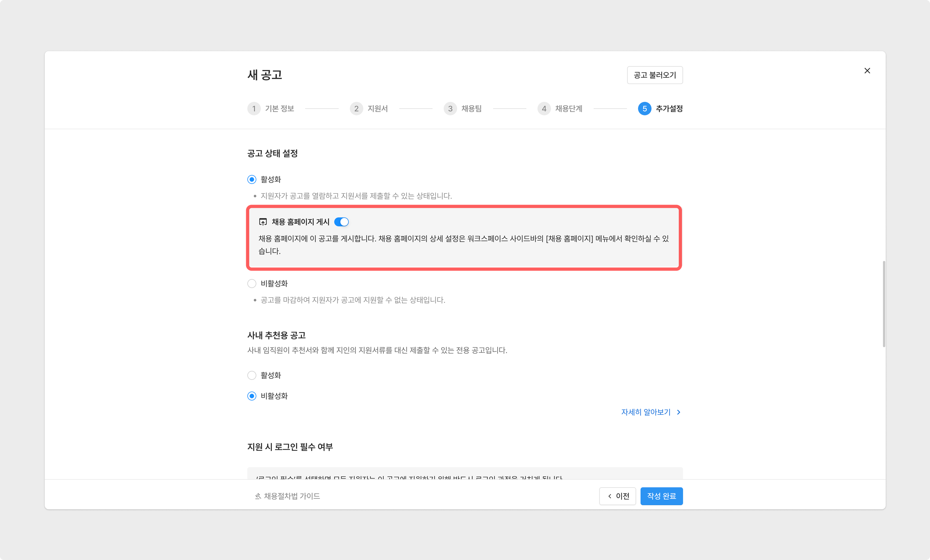Select 비활성화 under 공고 상태 설정
The width and height of the screenshot is (930, 560).
pos(252,283)
